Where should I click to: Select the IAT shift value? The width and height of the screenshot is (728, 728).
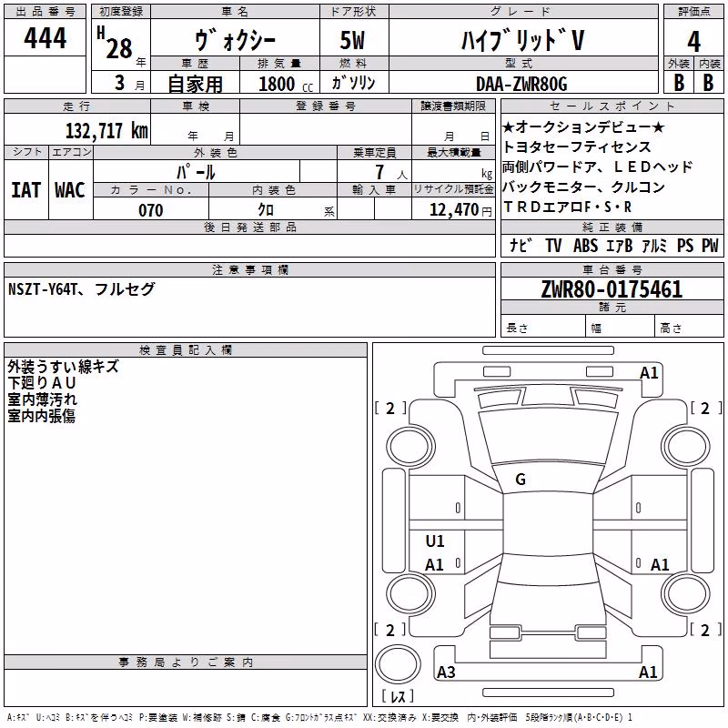pyautogui.click(x=26, y=190)
